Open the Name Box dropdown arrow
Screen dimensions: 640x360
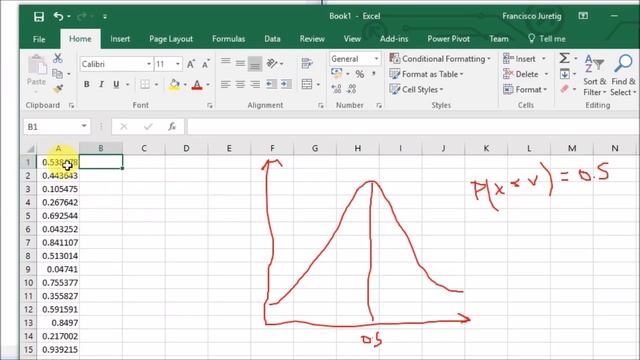(84, 126)
